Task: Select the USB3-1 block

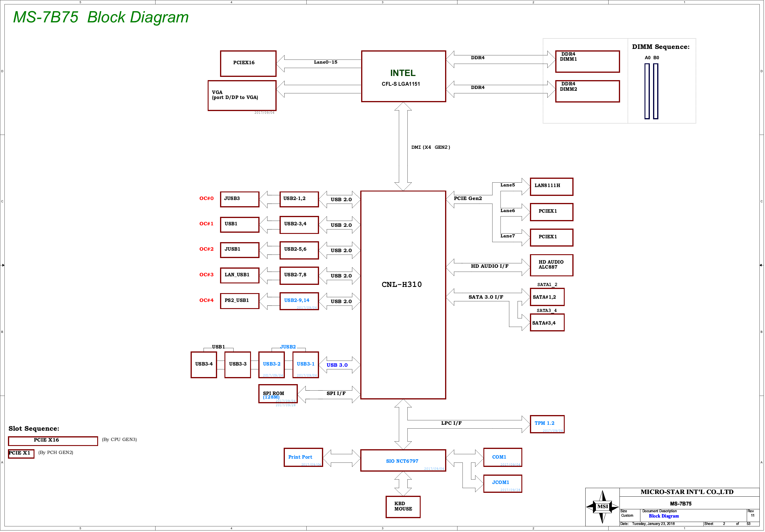Action: pos(305,365)
